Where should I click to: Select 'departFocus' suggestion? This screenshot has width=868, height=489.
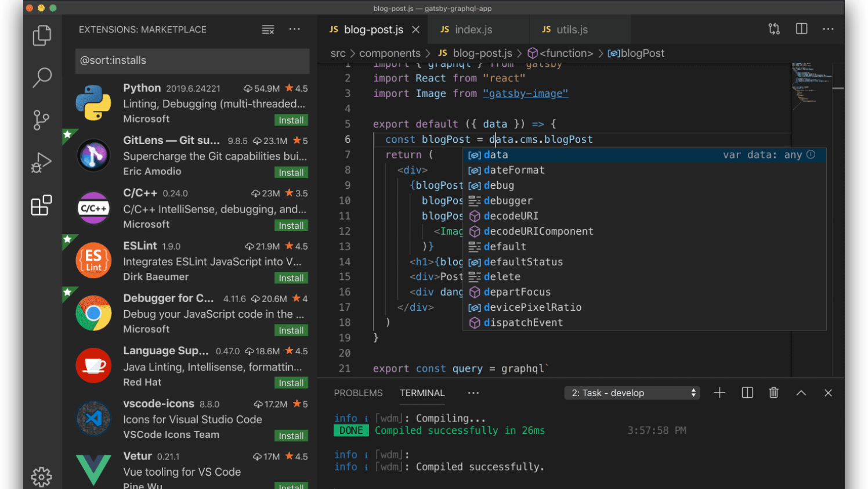pos(644,292)
